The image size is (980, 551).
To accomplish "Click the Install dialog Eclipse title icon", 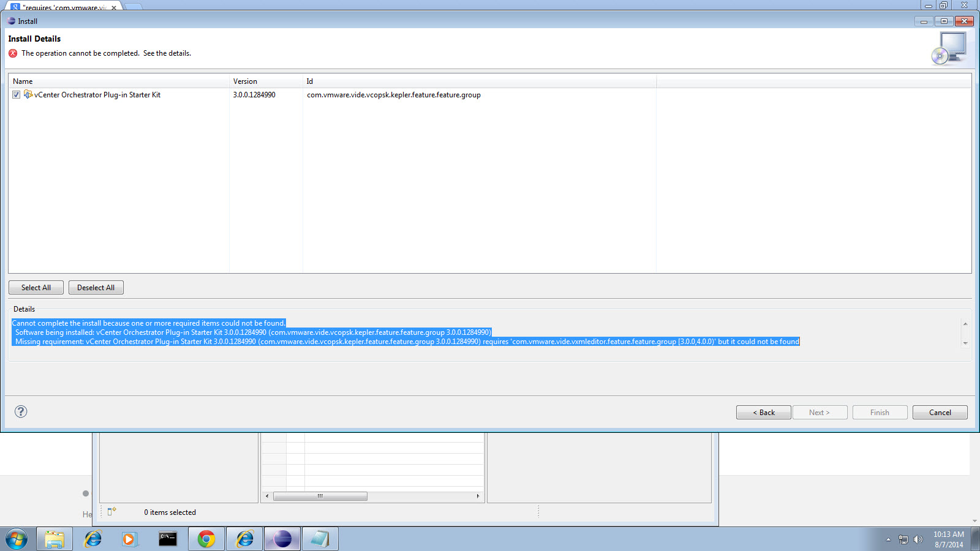I will (11, 21).
